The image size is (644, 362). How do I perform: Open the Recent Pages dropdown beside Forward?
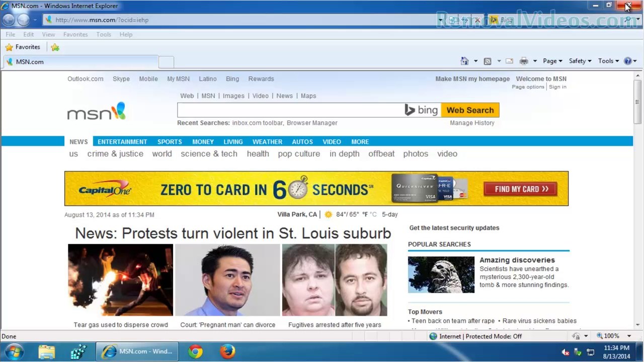[35, 20]
